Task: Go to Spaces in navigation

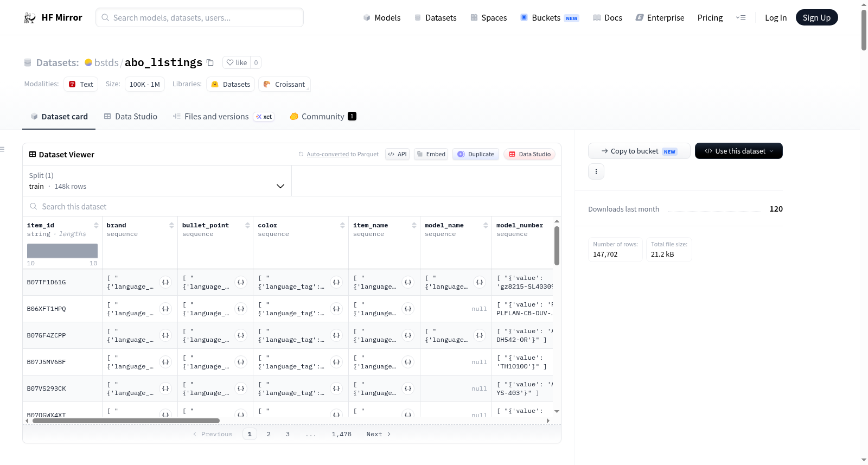Action: [488, 17]
